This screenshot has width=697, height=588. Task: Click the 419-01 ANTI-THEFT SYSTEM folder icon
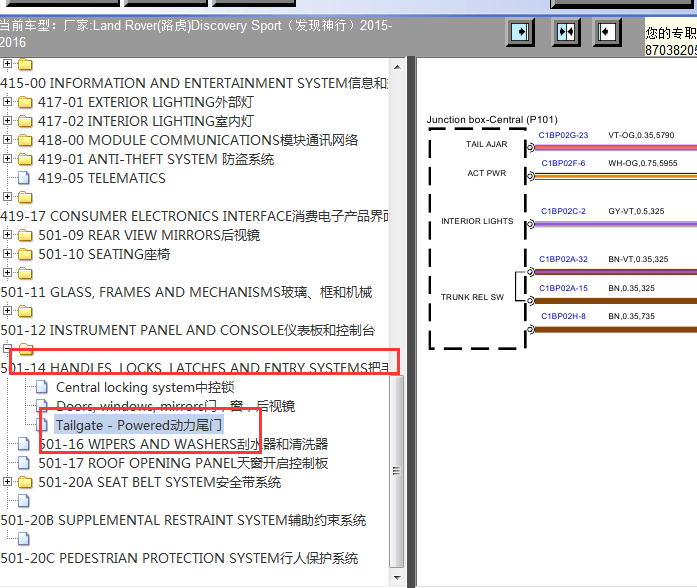(25, 159)
